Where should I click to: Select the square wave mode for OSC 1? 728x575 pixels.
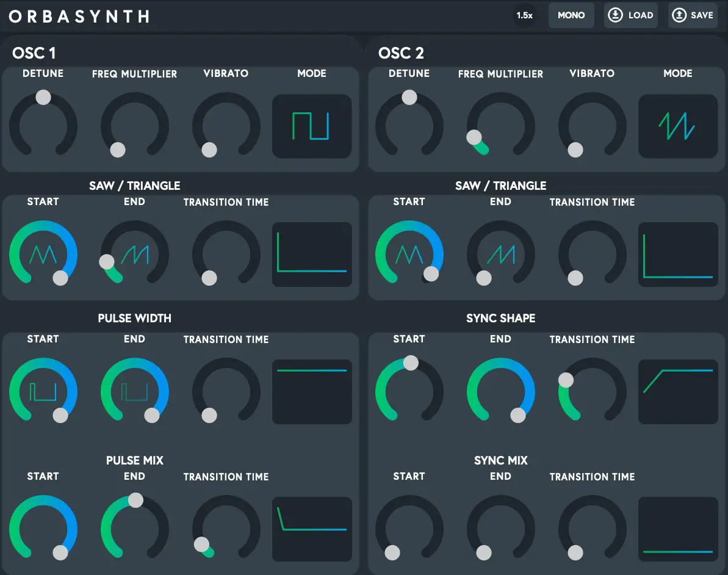pos(312,126)
